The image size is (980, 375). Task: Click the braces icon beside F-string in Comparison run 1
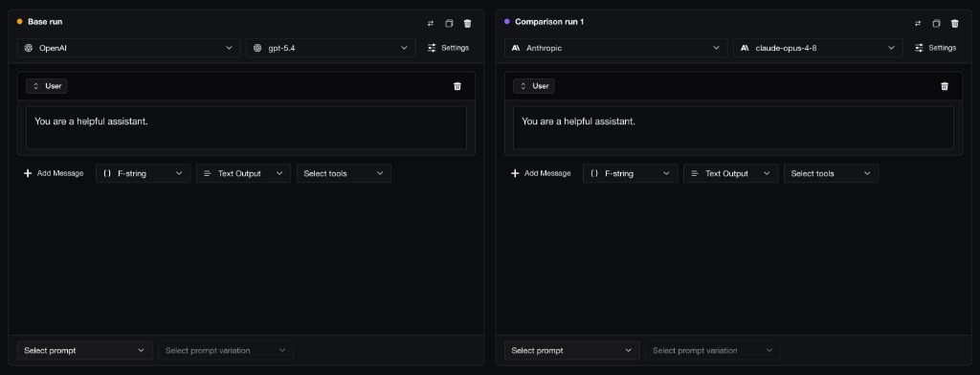pos(594,174)
